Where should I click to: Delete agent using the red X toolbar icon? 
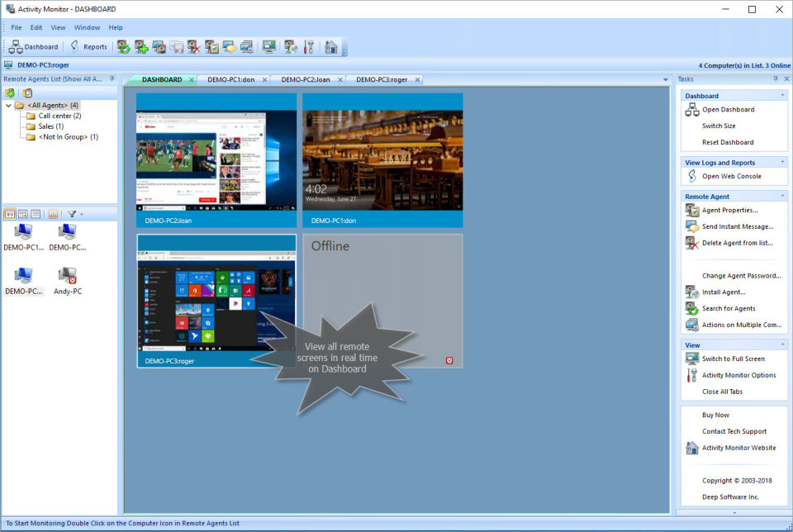pyautogui.click(x=193, y=47)
